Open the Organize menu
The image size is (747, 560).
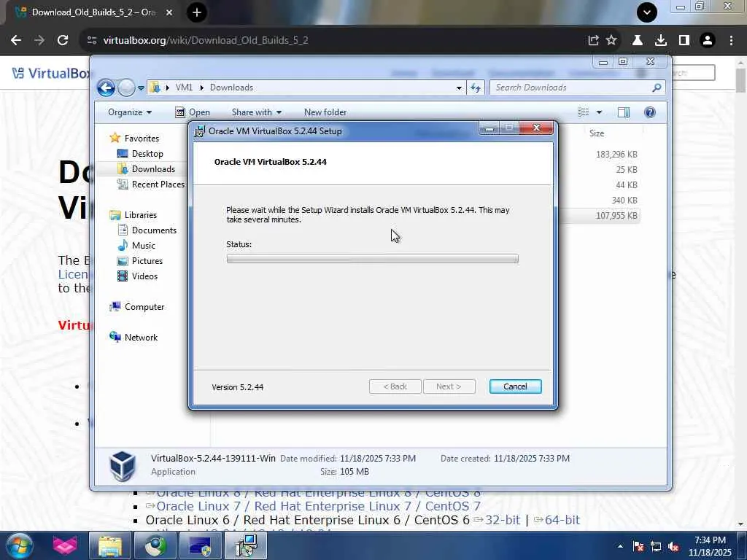click(x=130, y=112)
